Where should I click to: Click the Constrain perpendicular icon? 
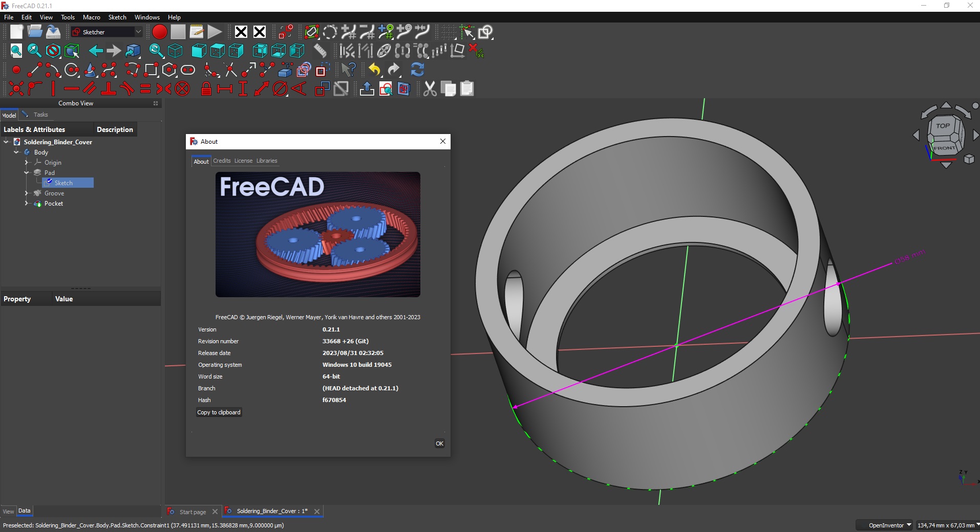coord(108,89)
